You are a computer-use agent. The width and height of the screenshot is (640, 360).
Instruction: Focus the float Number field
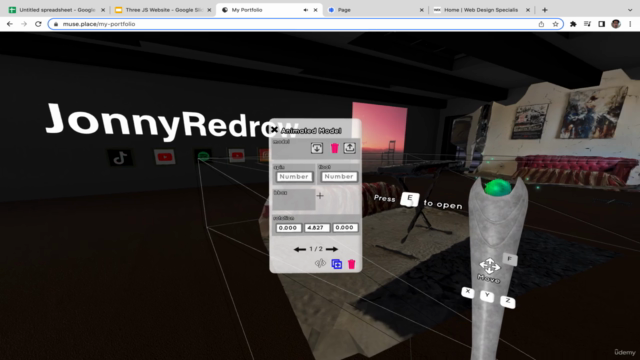tap(339, 176)
